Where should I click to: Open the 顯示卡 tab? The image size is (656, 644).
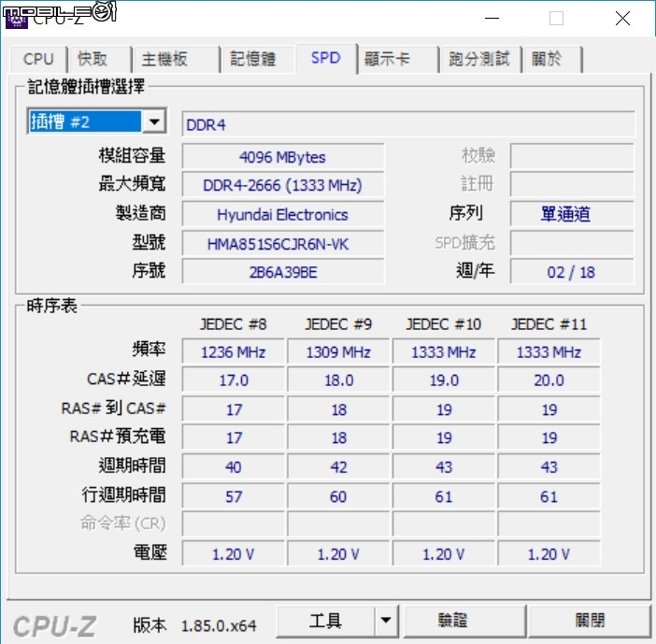[398, 59]
